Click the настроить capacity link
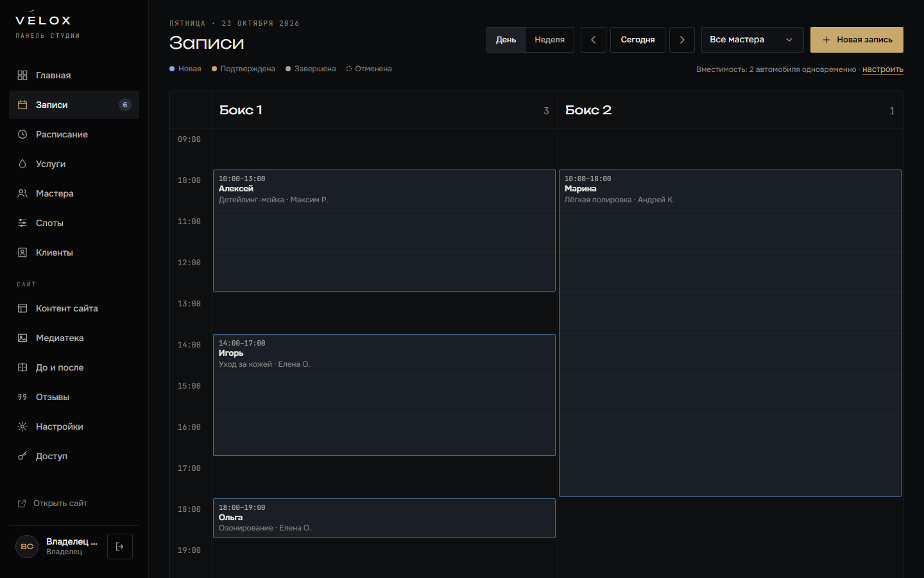Image resolution: width=924 pixels, height=578 pixels. 883,69
